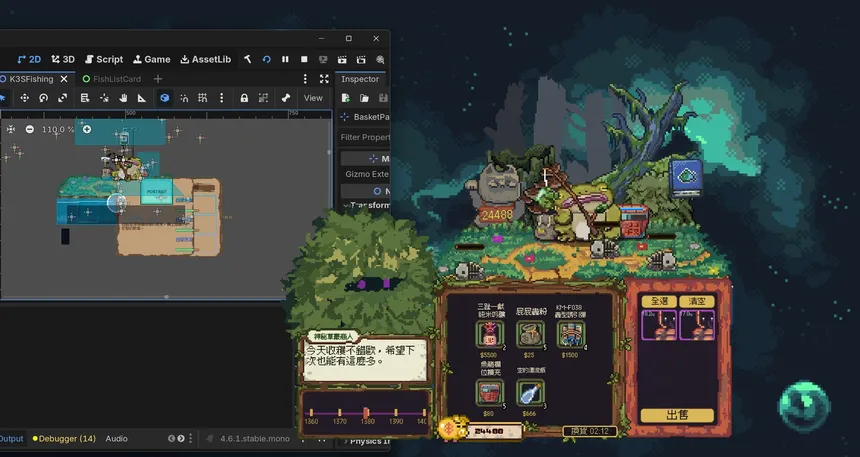Click the Filter Properties field

click(364, 137)
